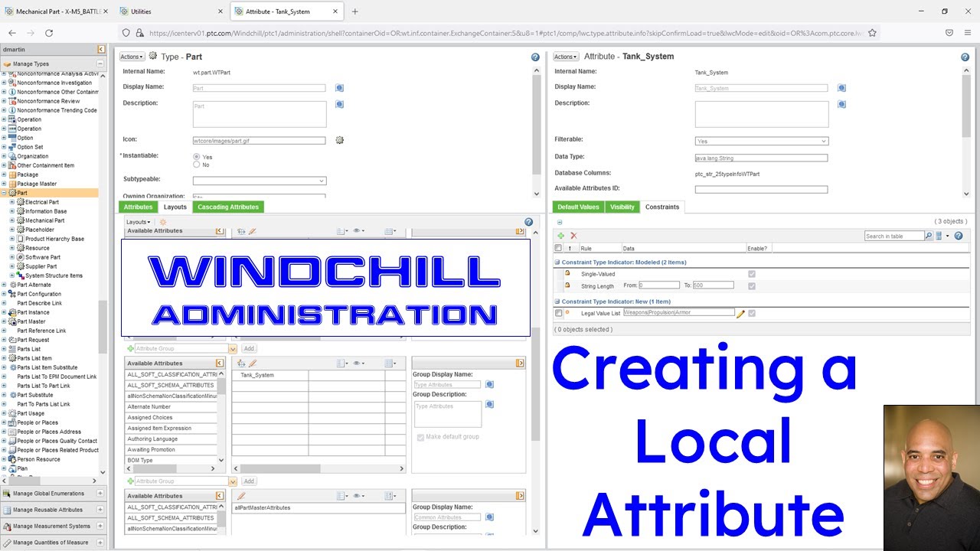Open the Subtypeable dropdown
This screenshot has height=551, width=980.
(x=260, y=181)
